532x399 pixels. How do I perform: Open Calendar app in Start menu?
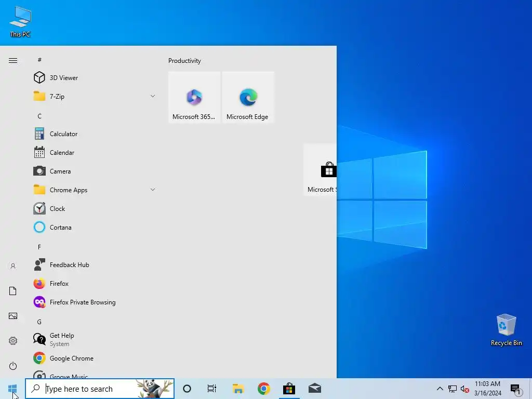tap(95, 152)
